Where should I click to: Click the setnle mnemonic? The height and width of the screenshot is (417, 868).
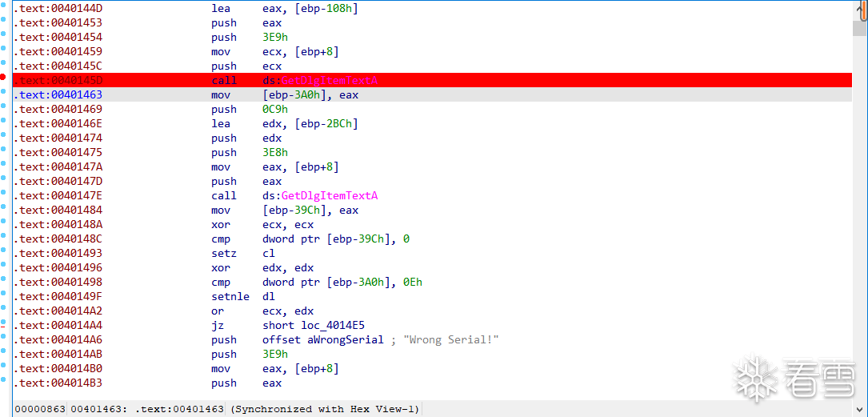[x=230, y=297]
